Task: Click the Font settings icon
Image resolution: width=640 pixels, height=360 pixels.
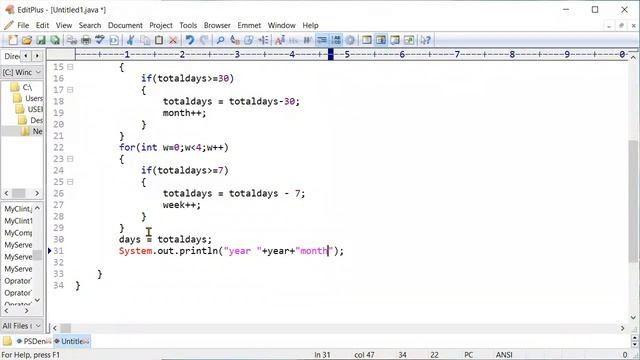Action: [280, 40]
